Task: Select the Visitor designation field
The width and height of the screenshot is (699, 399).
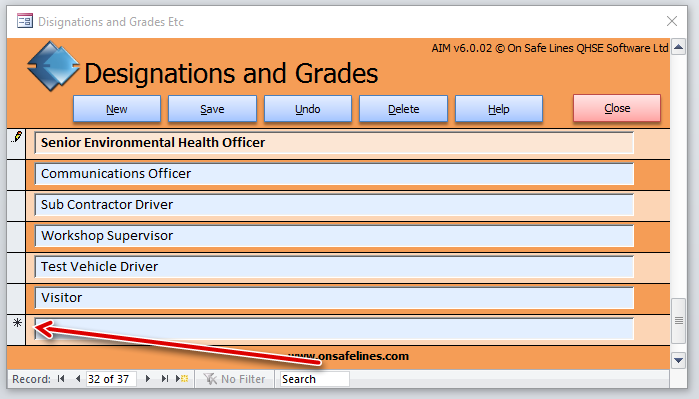Action: point(334,298)
